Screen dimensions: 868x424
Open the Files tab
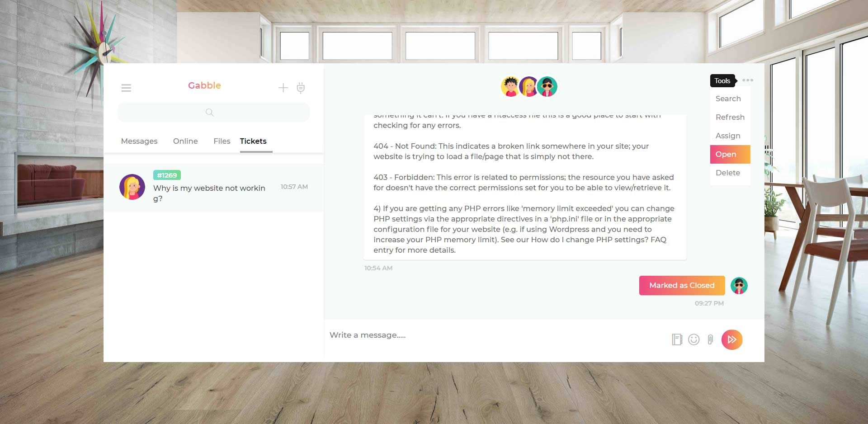[x=222, y=141]
